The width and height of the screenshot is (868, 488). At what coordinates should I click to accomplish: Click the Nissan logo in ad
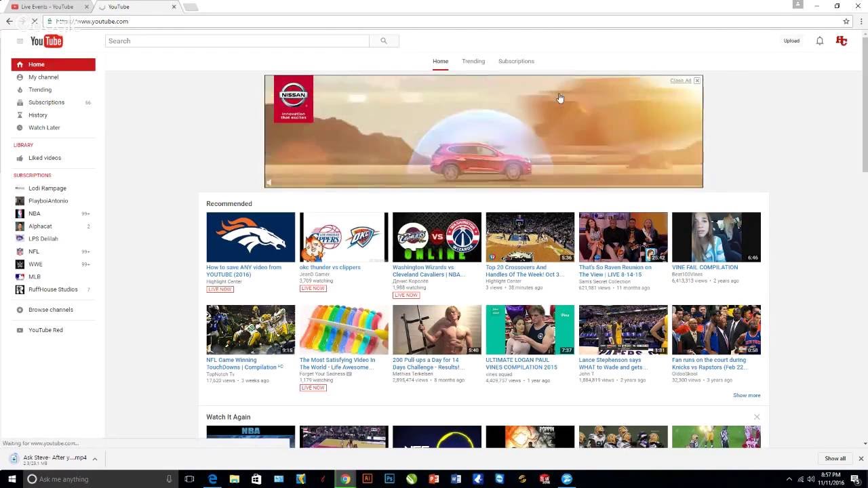coord(294,99)
